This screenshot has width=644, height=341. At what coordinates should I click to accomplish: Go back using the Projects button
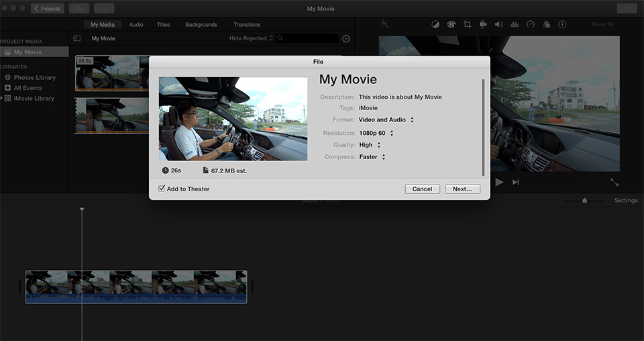coord(47,8)
